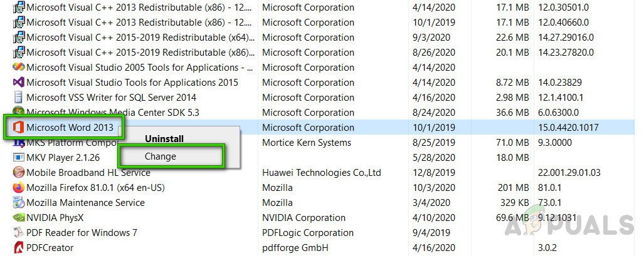Image resolution: width=644 pixels, height=256 pixels.
Task: Click the Microsoft Word 2013 Office icon
Action: tap(18, 128)
